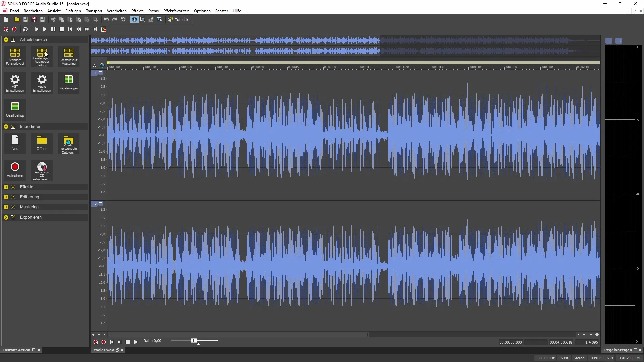Expand the Exportieren section

click(x=6, y=217)
